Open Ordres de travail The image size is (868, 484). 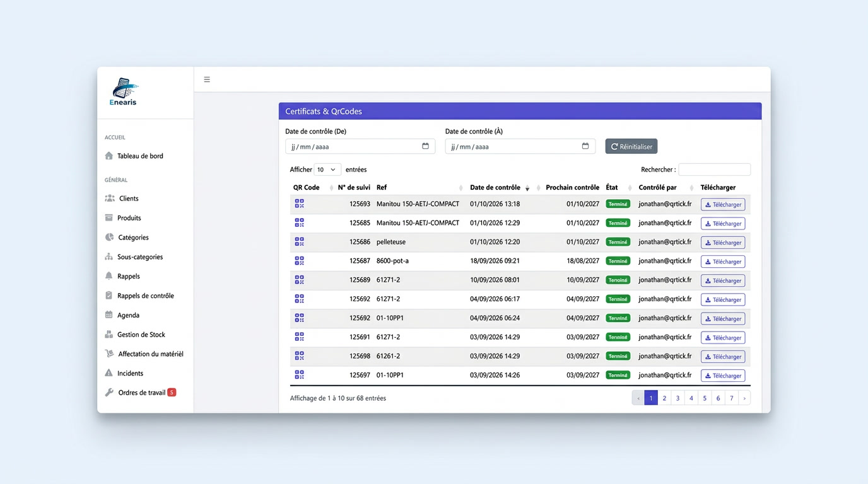pos(140,393)
